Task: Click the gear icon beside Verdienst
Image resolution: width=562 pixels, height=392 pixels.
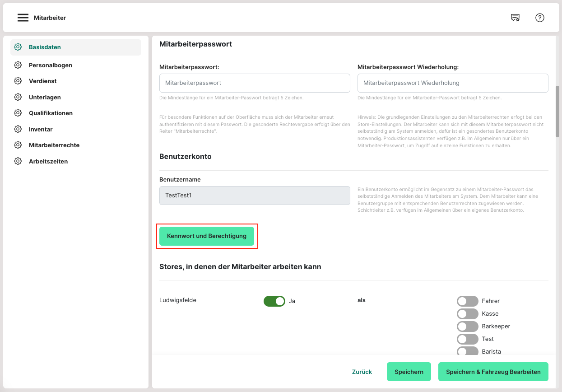Action: tap(18, 81)
